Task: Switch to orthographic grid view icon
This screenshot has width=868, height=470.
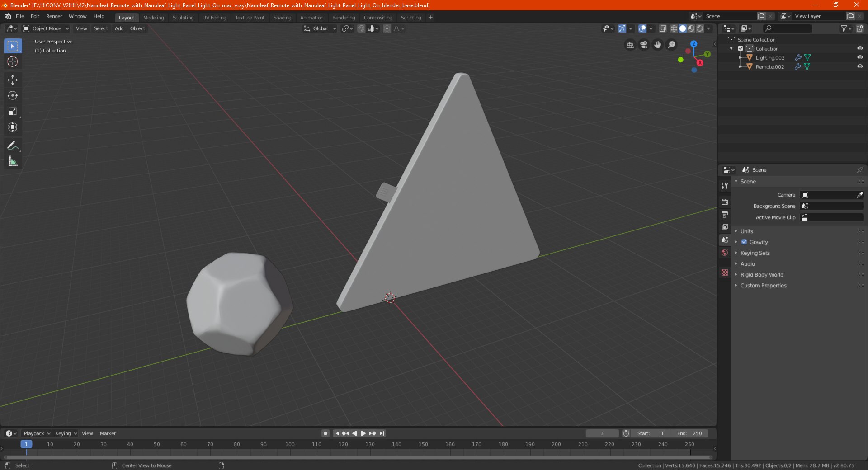Action: [630, 45]
